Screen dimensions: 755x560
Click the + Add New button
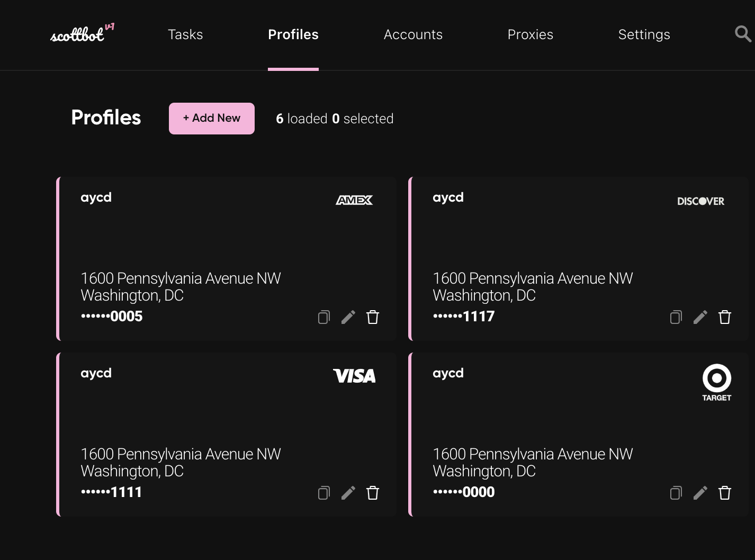coord(211,118)
